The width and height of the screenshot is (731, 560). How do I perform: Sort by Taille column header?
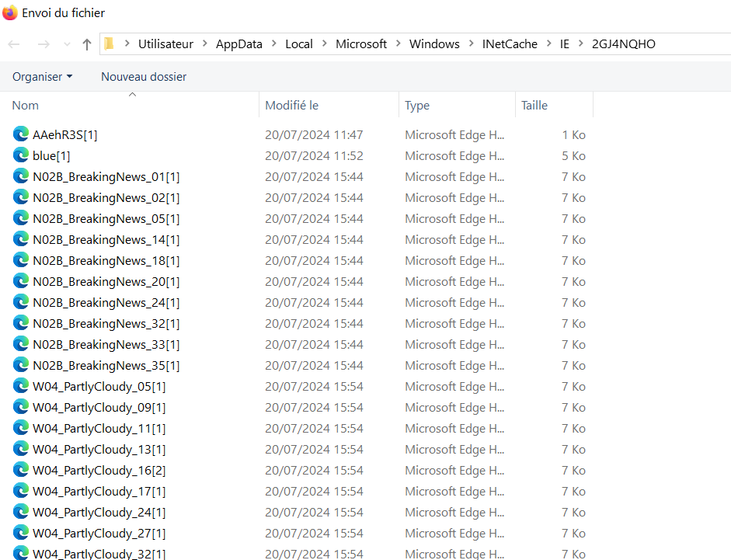click(555, 106)
